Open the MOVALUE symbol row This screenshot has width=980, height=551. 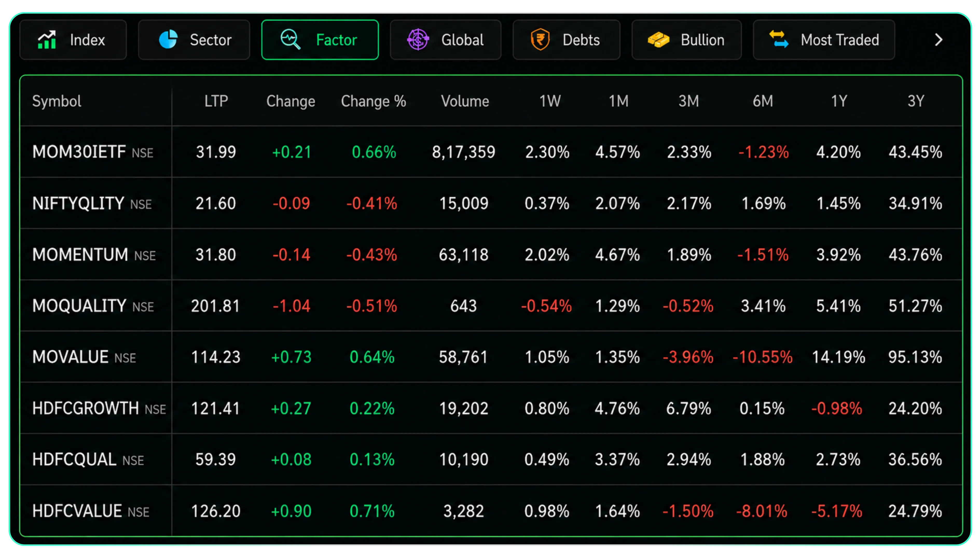(491, 357)
